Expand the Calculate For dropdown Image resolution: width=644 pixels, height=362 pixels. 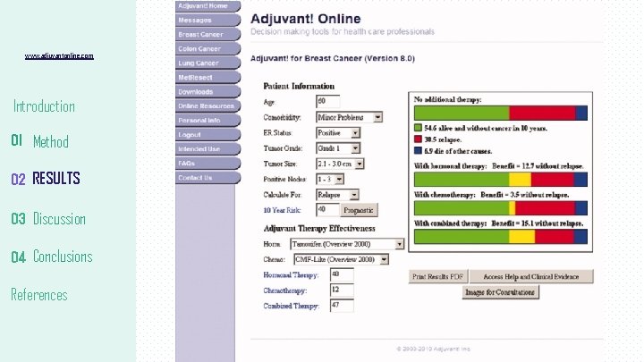click(x=354, y=195)
